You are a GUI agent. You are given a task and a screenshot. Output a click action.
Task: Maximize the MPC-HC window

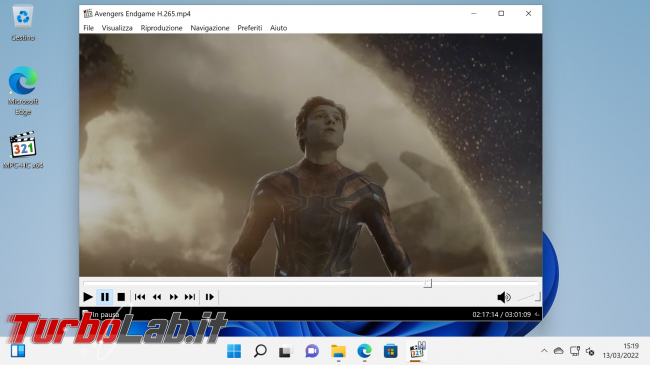click(501, 13)
